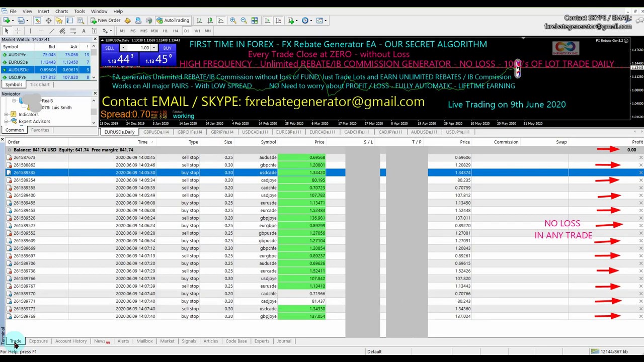The height and width of the screenshot is (362, 644).
Task: Collapse the Expert Advisors tree node
Action: pos(6,122)
